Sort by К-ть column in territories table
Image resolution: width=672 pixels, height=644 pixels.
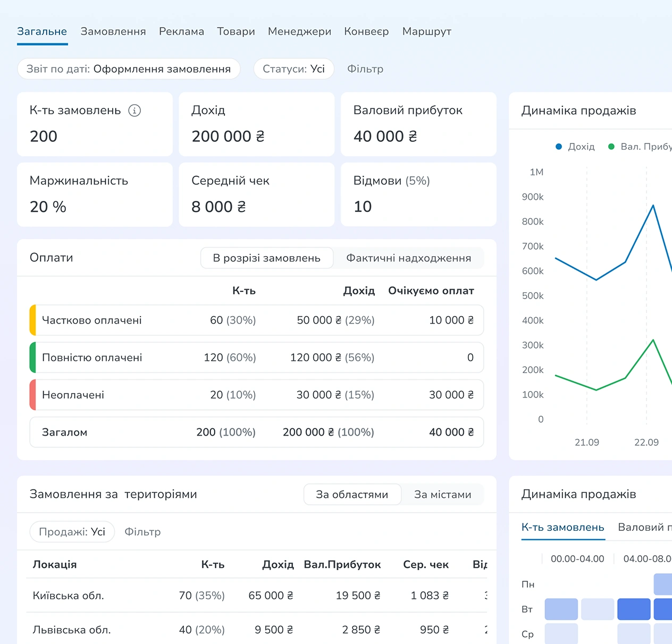point(213,565)
